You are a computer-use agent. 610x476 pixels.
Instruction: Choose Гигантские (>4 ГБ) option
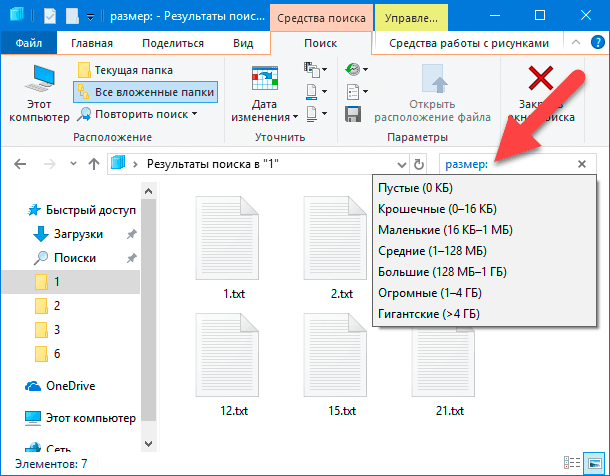(x=484, y=314)
